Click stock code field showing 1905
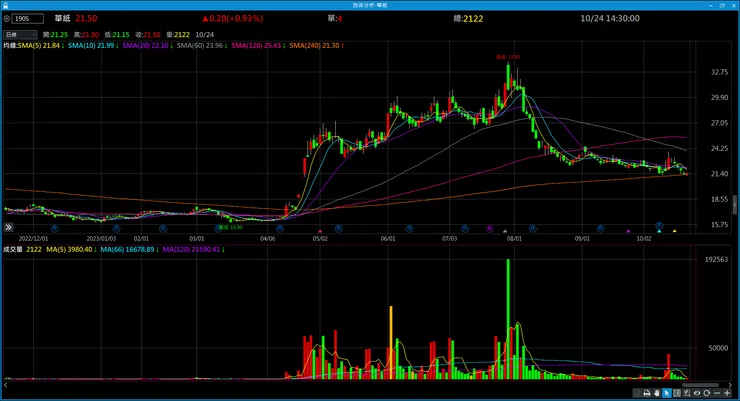The height and width of the screenshot is (401, 740). click(x=28, y=19)
